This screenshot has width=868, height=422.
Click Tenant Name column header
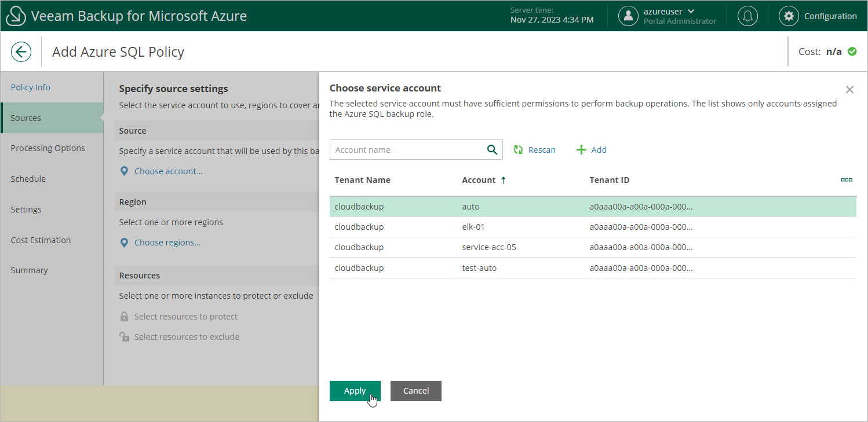point(362,180)
